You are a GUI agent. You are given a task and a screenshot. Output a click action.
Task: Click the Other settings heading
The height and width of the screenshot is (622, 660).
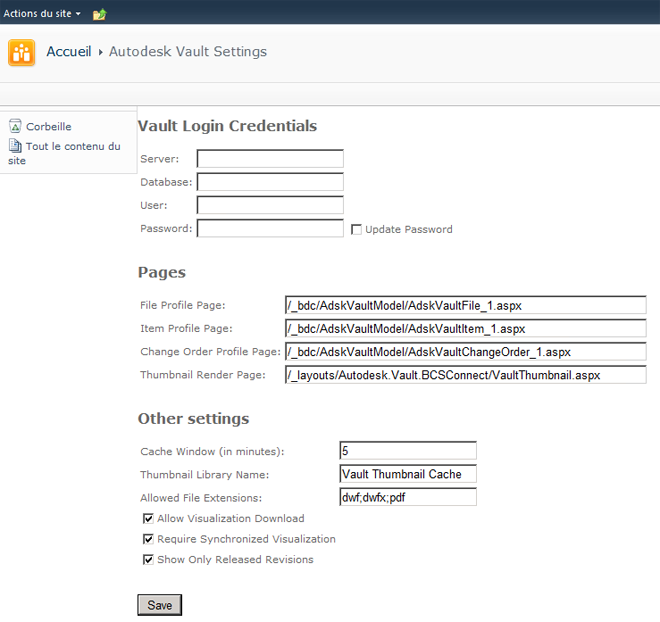pyautogui.click(x=193, y=418)
